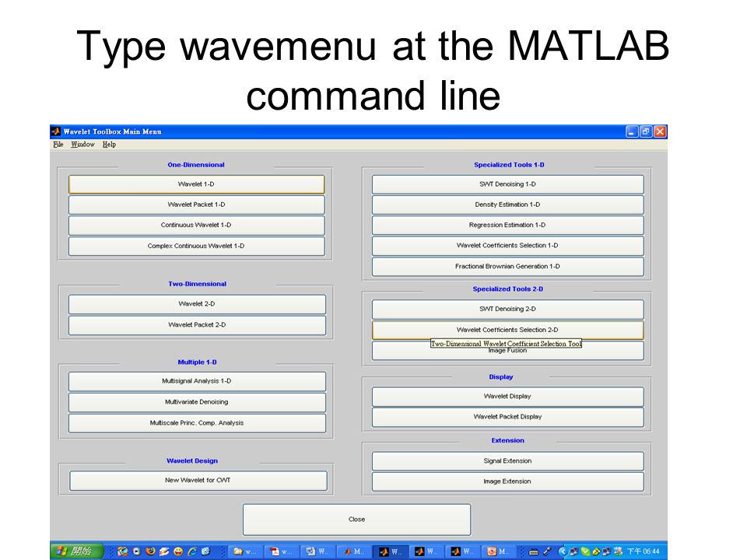Open Firefox from the quick launch bar

point(150,551)
